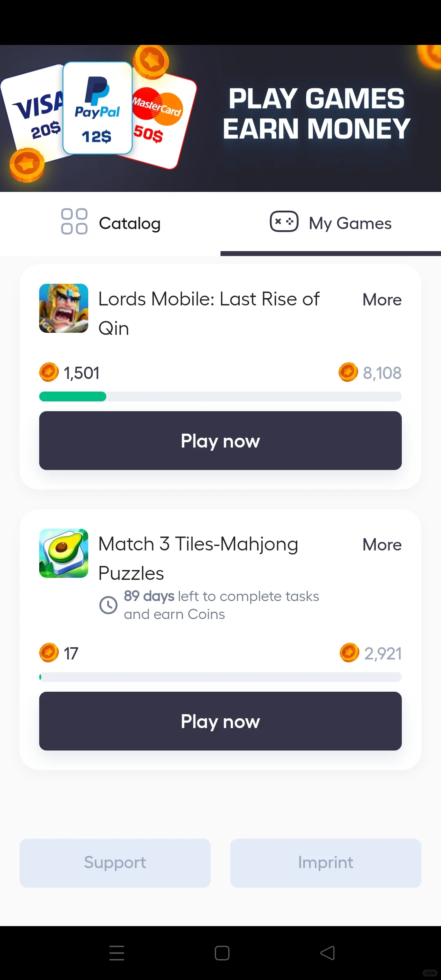Tap the coin icon next to 2,921
The image size is (441, 980).
(x=349, y=653)
